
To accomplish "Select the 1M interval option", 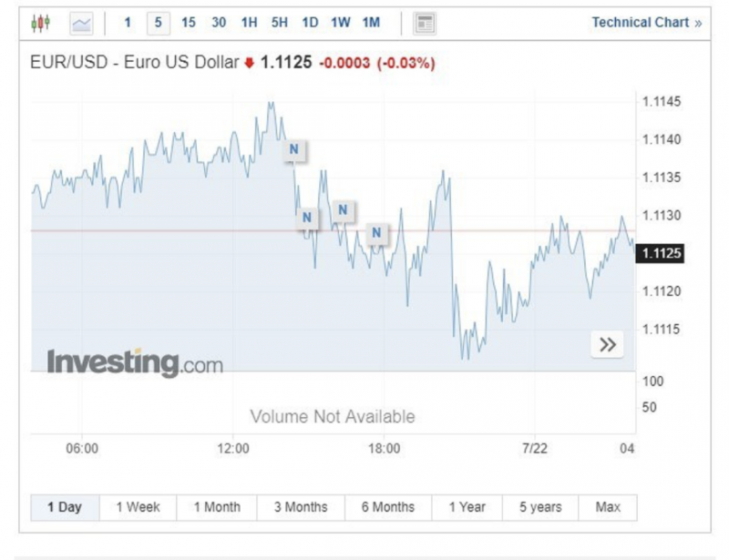I will [371, 23].
